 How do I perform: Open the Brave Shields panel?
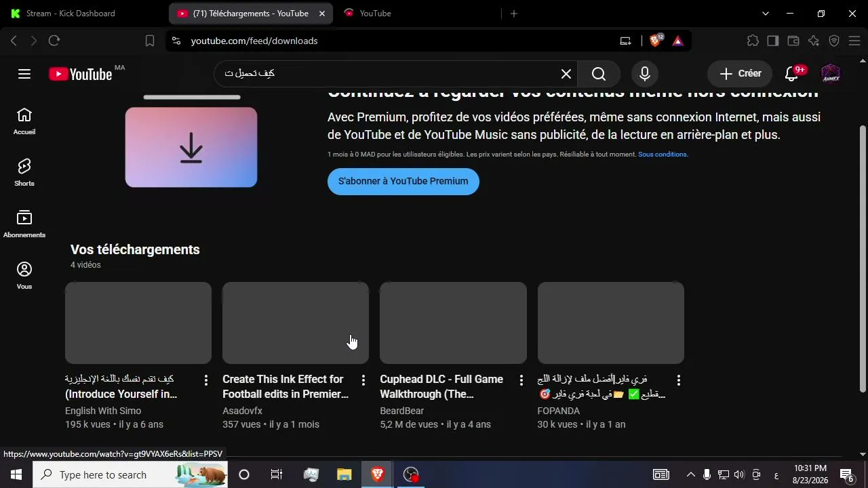[656, 41]
